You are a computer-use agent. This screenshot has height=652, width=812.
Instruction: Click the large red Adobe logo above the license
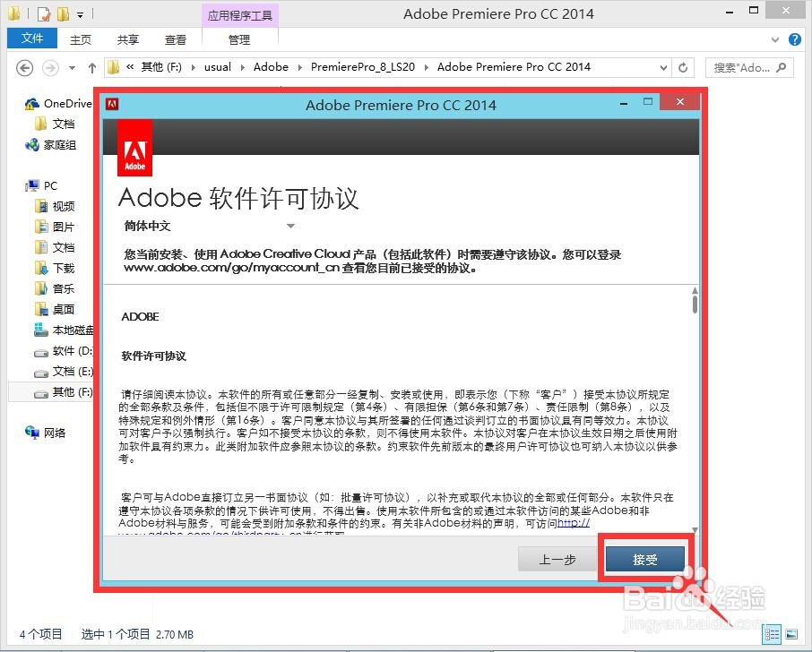point(134,148)
